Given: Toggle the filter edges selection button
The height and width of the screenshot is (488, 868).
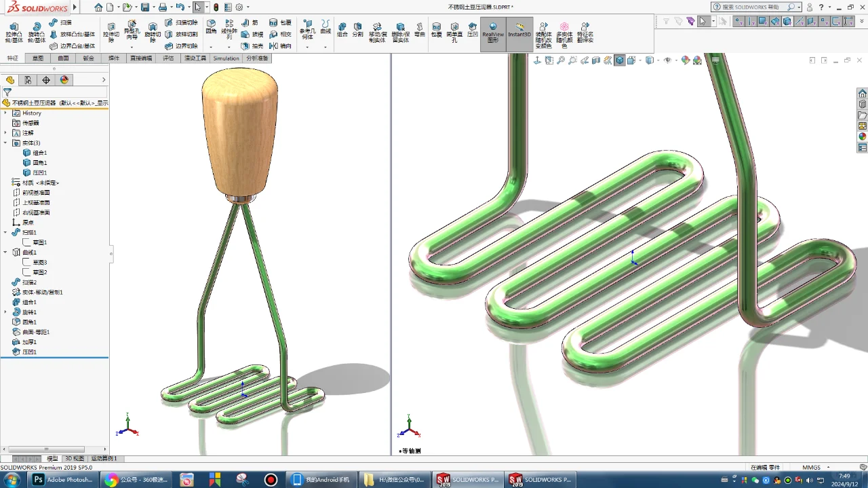Looking at the screenshot, I should 751,21.
